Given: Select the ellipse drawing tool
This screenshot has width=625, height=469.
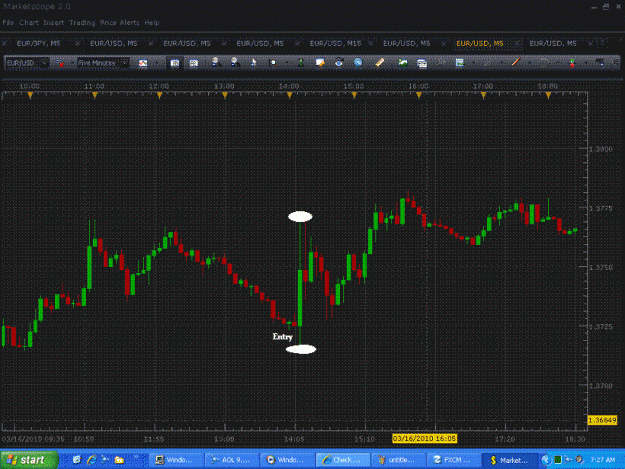Looking at the screenshot, I should [544, 63].
